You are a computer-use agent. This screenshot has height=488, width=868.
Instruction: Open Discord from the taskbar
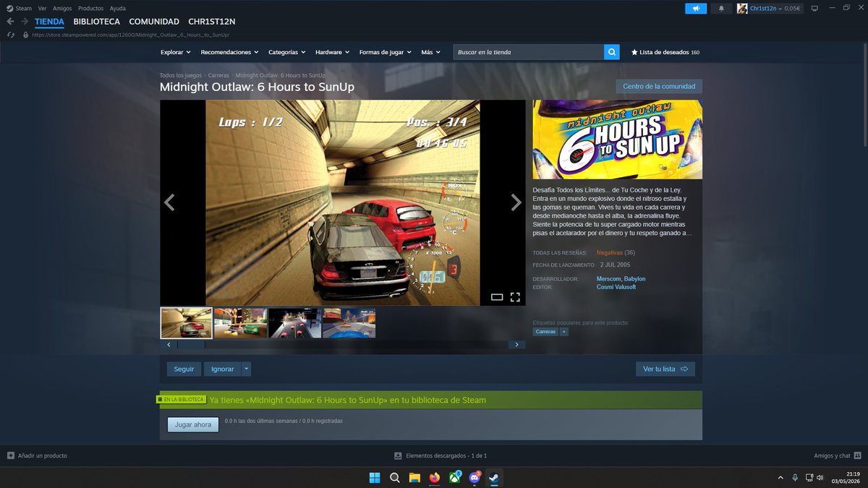(475, 477)
